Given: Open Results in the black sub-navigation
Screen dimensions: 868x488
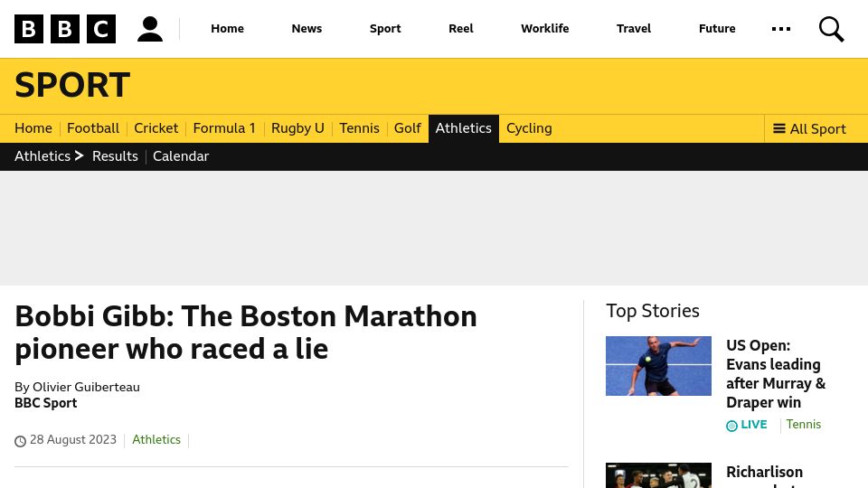Looking at the screenshot, I should tap(115, 156).
